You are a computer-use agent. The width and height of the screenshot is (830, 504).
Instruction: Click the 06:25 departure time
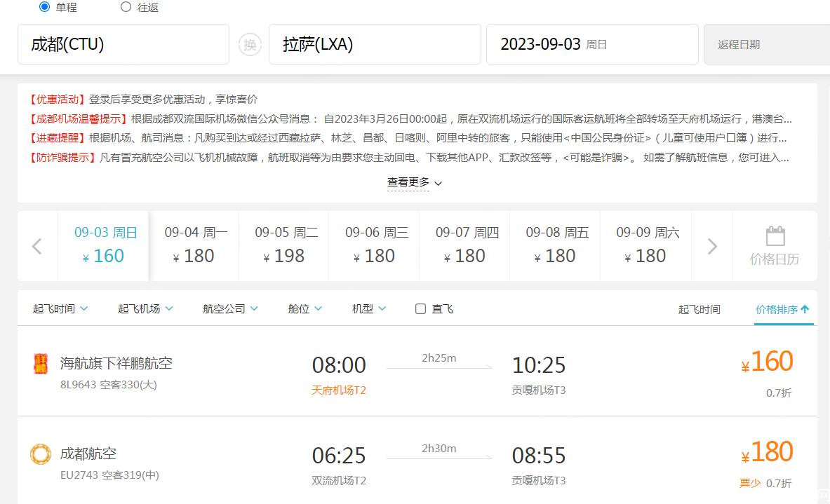point(339,456)
